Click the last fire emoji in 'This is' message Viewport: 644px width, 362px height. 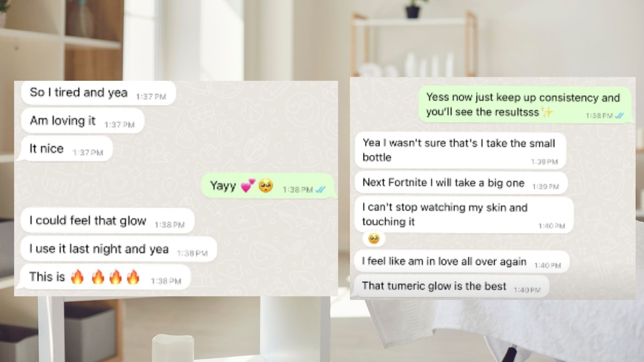(133, 277)
